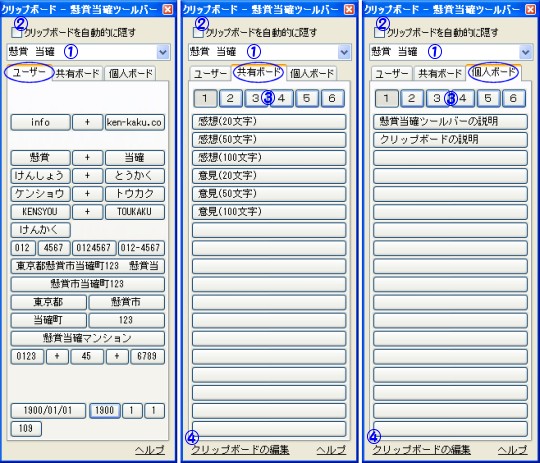The image size is (540, 463).
Task: Click the とうかく button
Action: [135, 176]
